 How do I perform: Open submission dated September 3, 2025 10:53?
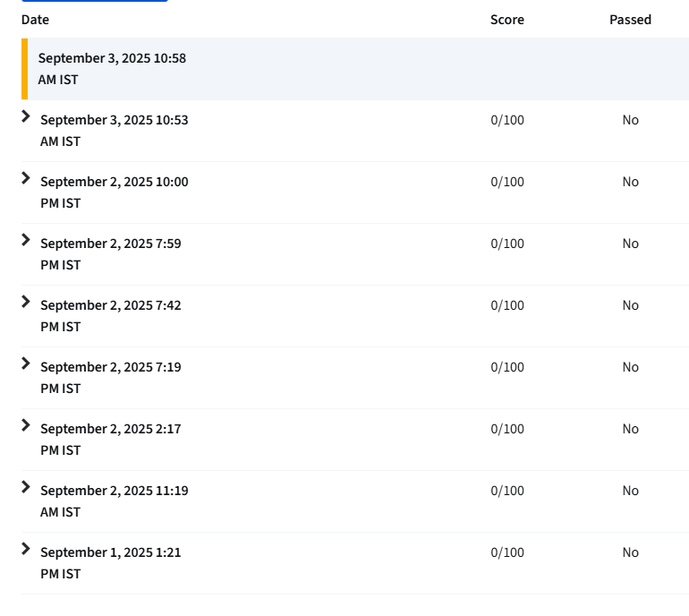(x=115, y=131)
